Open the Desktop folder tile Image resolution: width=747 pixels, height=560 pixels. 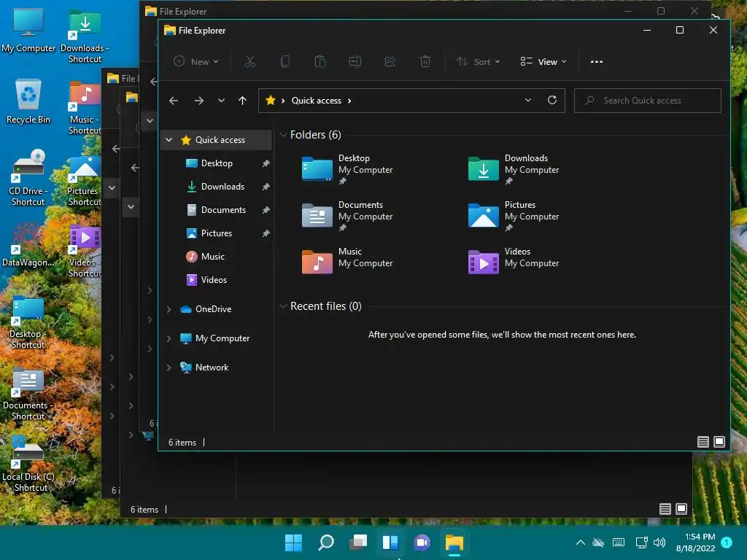pyautogui.click(x=348, y=169)
